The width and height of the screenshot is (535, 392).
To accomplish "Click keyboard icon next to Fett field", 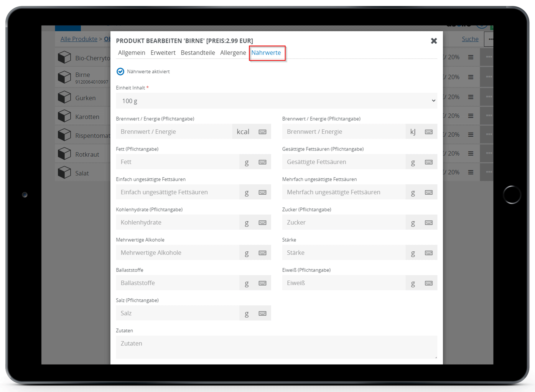I will pos(262,162).
